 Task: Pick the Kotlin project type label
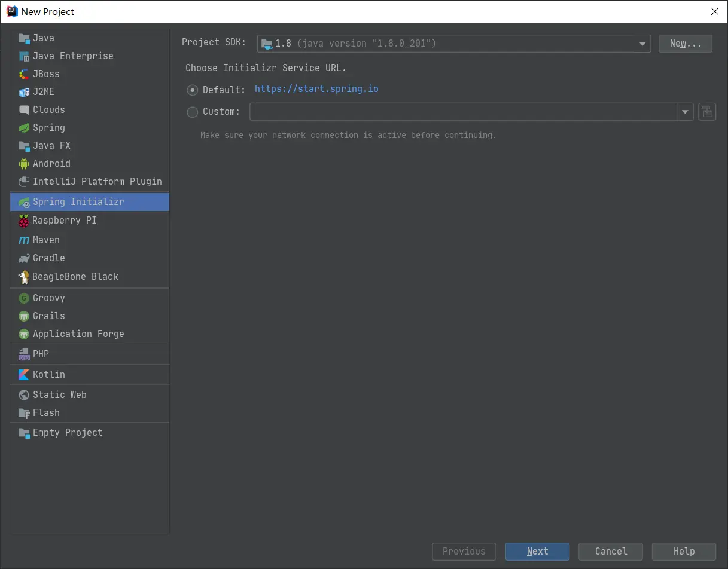(49, 375)
